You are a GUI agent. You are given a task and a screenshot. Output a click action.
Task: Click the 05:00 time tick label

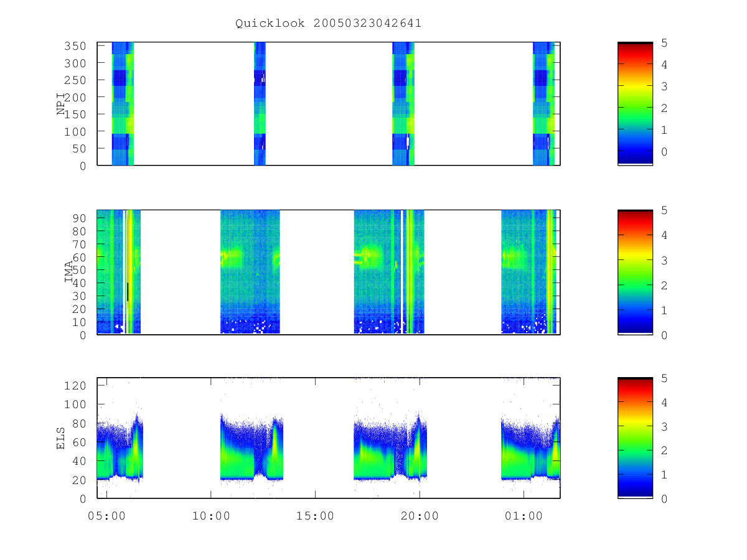coord(106,516)
